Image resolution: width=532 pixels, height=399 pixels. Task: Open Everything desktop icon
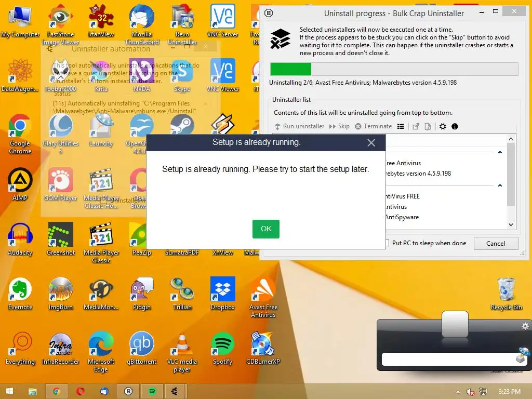click(x=20, y=349)
